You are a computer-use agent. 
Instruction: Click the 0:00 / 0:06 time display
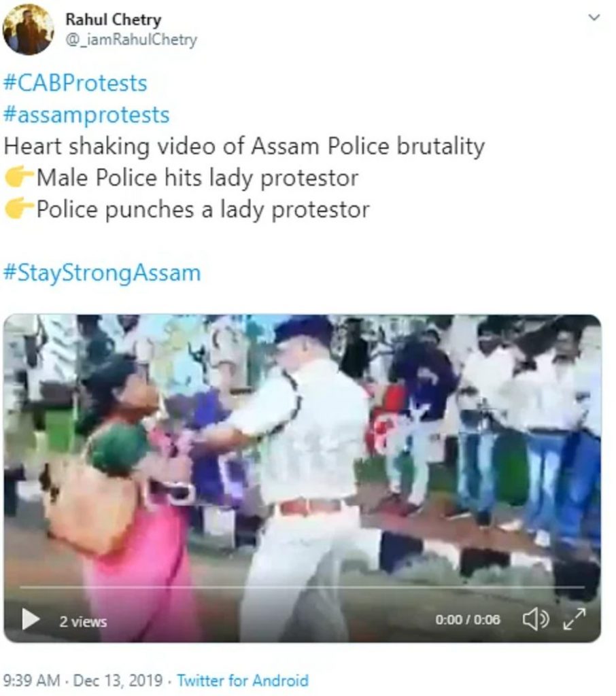(x=468, y=620)
